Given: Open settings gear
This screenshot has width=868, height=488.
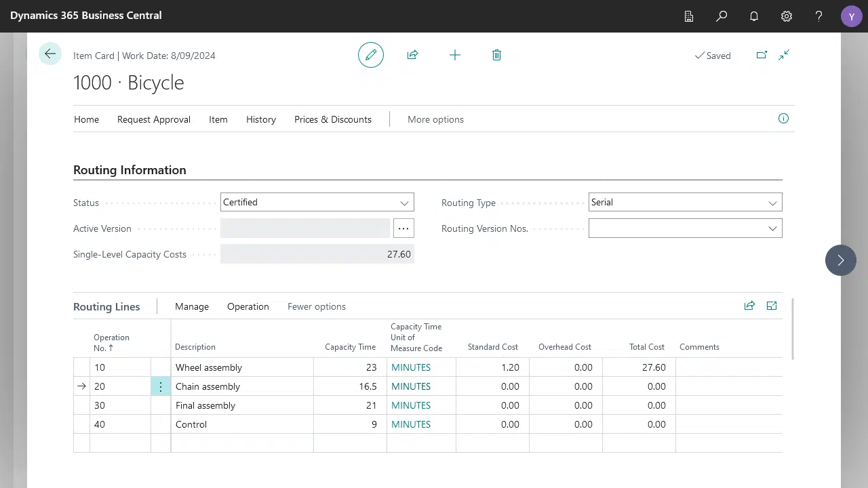Looking at the screenshot, I should tap(787, 16).
